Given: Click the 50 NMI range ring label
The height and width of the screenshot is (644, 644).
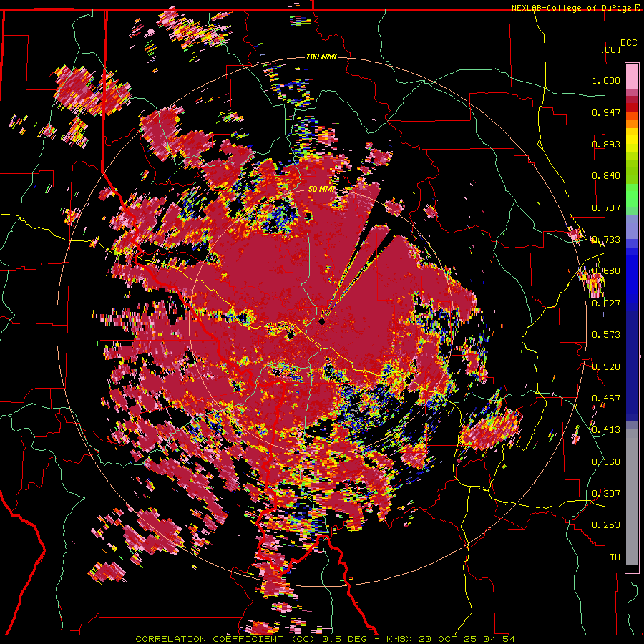Looking at the screenshot, I should pyautogui.click(x=321, y=190).
